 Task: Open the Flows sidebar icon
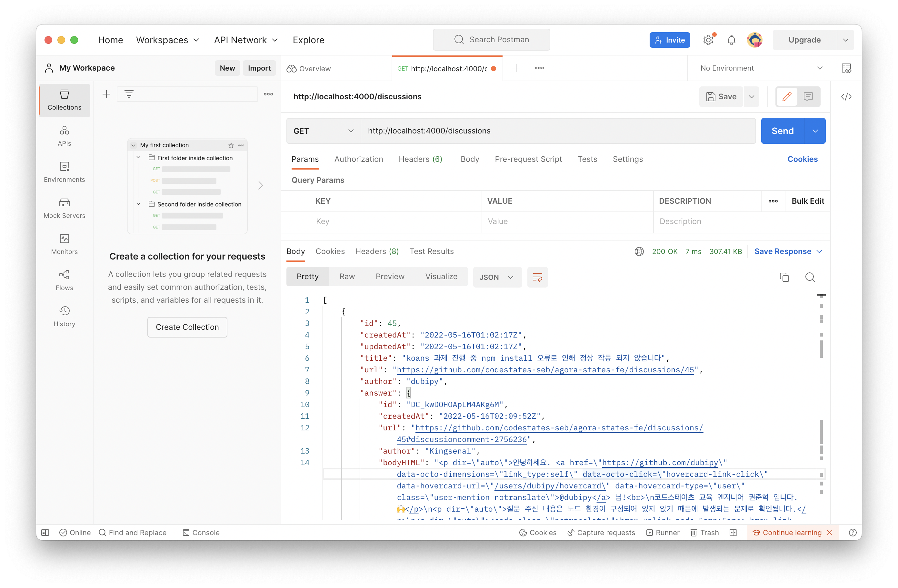click(64, 280)
